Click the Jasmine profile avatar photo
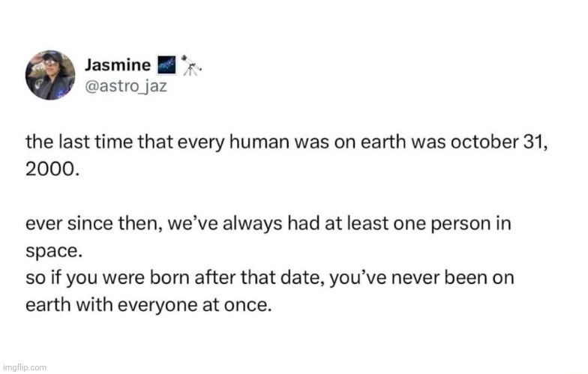Screen dimensions: 588x374 (50, 76)
